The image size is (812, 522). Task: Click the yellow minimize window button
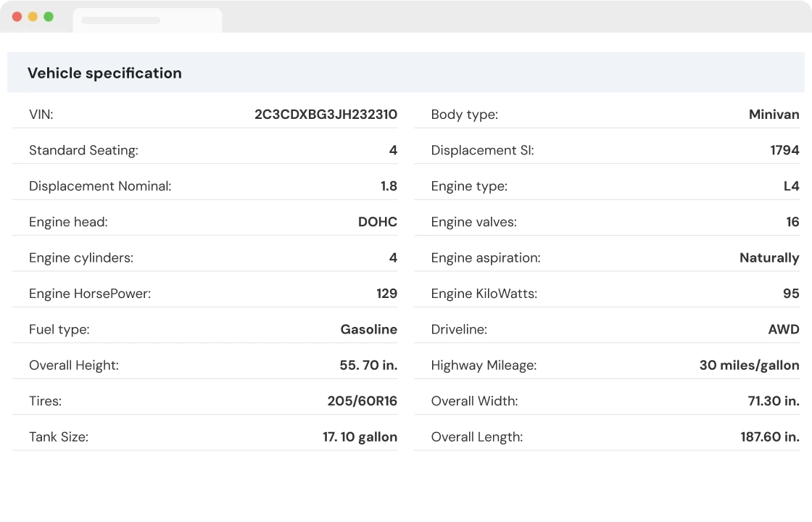pyautogui.click(x=33, y=17)
